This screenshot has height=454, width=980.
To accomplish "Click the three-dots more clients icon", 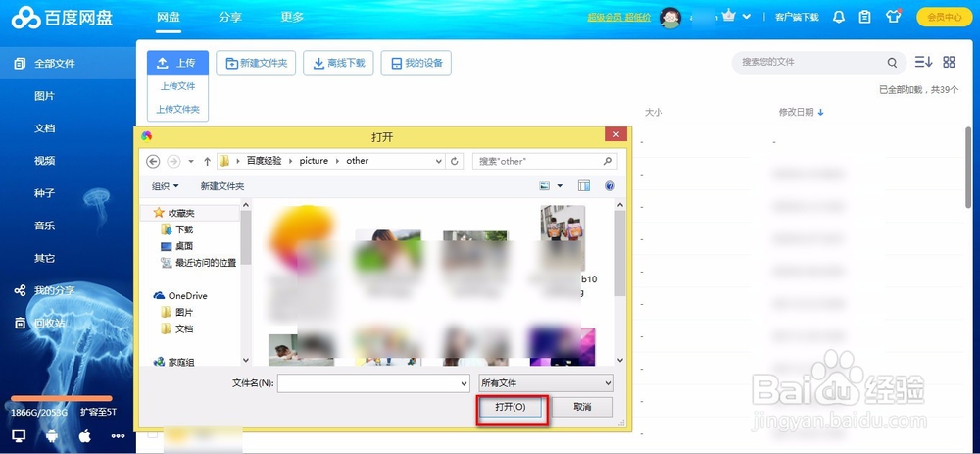I will (119, 436).
